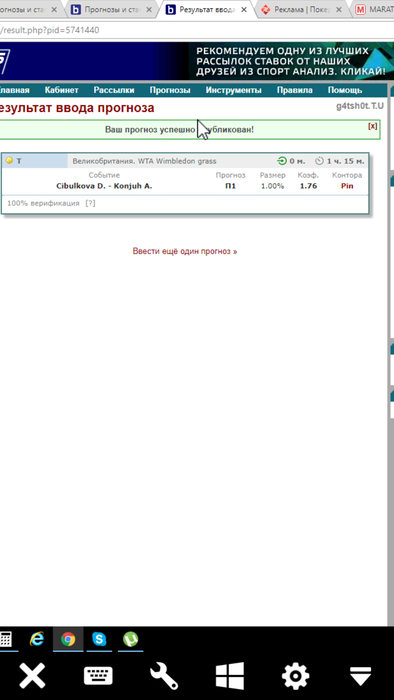Click the П1 prediction value
394x700 pixels.
231,186
